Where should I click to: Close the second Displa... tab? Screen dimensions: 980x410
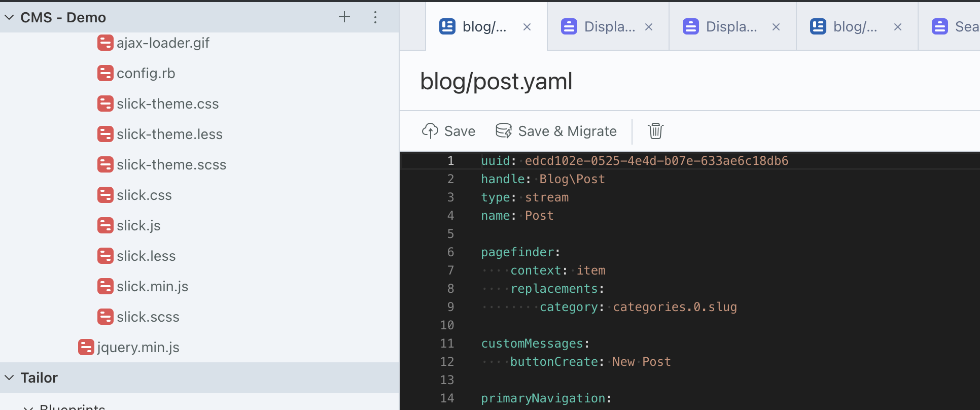click(776, 27)
